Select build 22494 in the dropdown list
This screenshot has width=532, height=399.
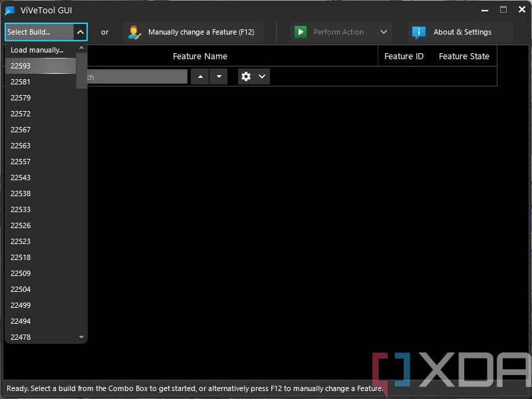click(41, 321)
